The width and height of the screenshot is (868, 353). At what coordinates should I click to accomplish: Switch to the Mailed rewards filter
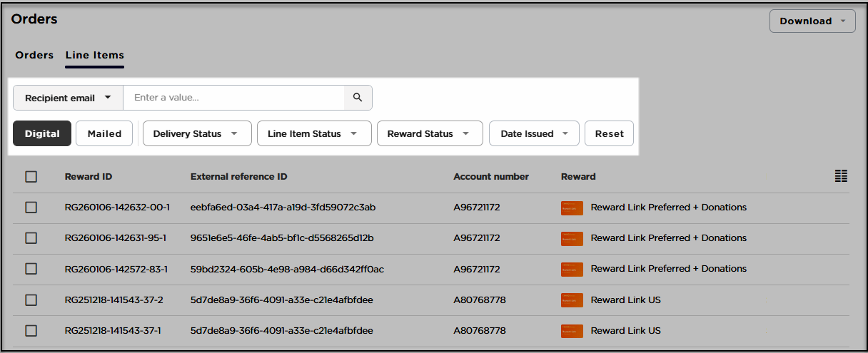104,133
